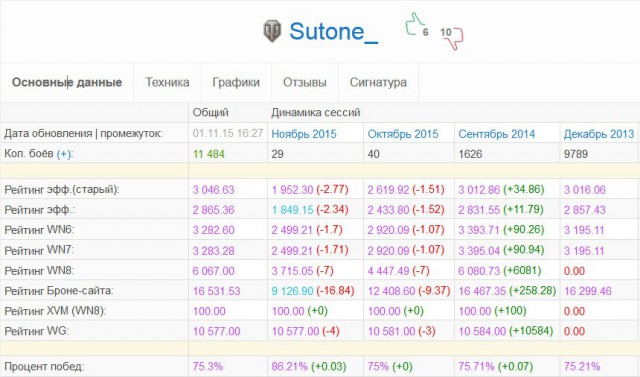
Task: Click the value 6 080.73 (+6081)
Action: tap(500, 271)
